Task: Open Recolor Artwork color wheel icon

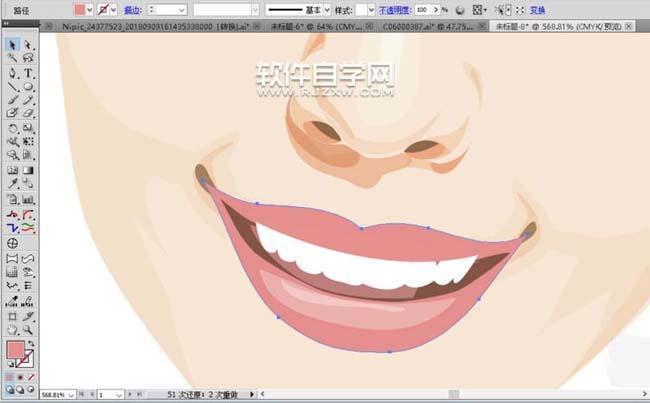Action: (x=459, y=10)
